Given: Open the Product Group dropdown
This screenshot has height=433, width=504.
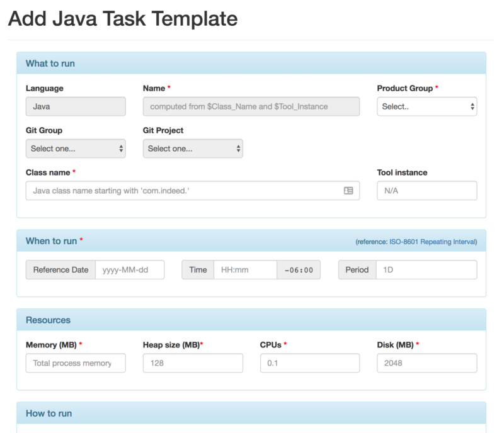Looking at the screenshot, I should click(x=427, y=106).
